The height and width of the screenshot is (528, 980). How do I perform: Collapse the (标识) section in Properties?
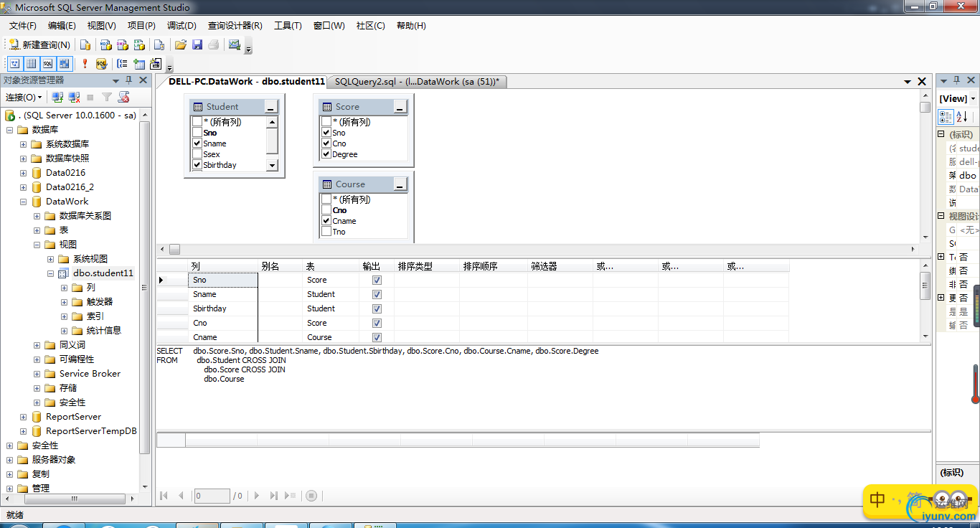point(941,134)
